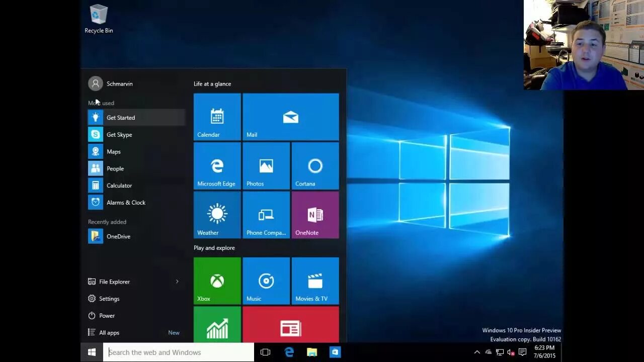Launch Get Skype app
The image size is (644, 362).
click(x=136, y=135)
